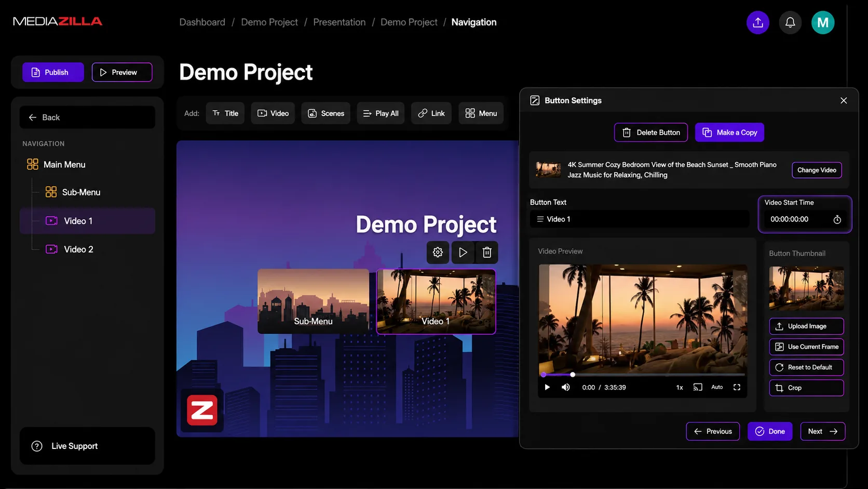Click the cast icon in the video player
The image size is (868, 489).
(698, 387)
